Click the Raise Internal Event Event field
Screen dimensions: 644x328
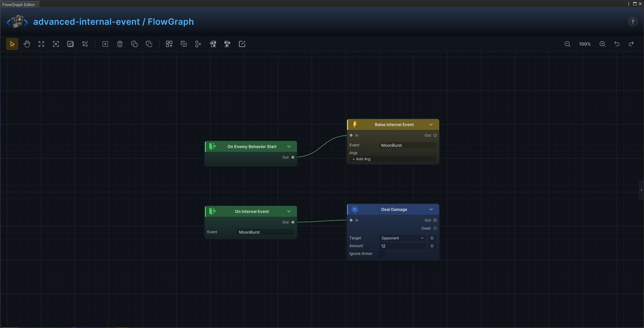coord(408,145)
